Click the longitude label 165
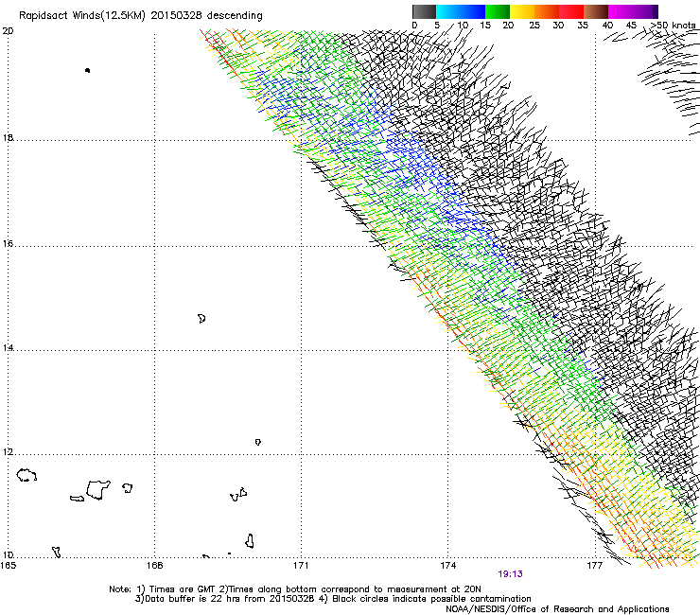 pos(9,566)
